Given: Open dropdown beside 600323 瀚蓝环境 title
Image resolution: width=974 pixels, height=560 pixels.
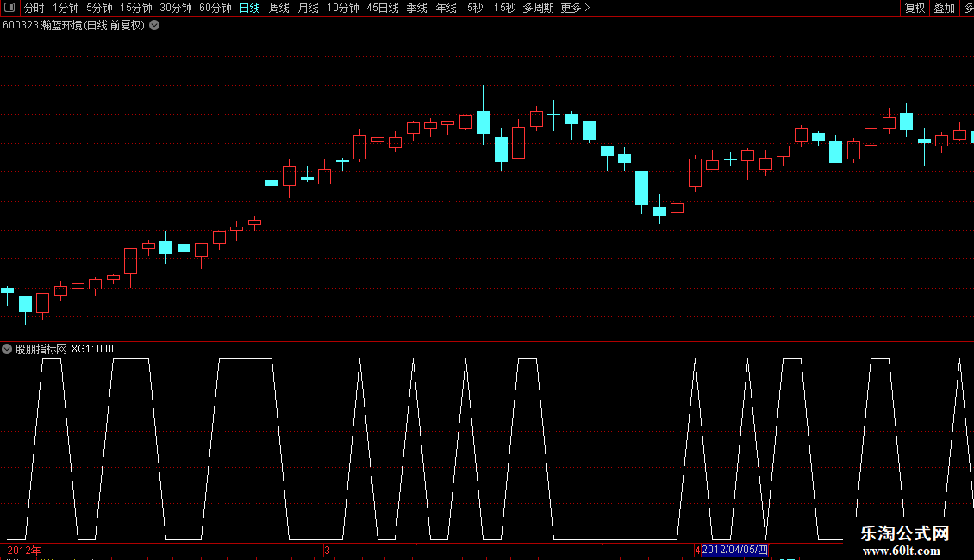Looking at the screenshot, I should [154, 26].
